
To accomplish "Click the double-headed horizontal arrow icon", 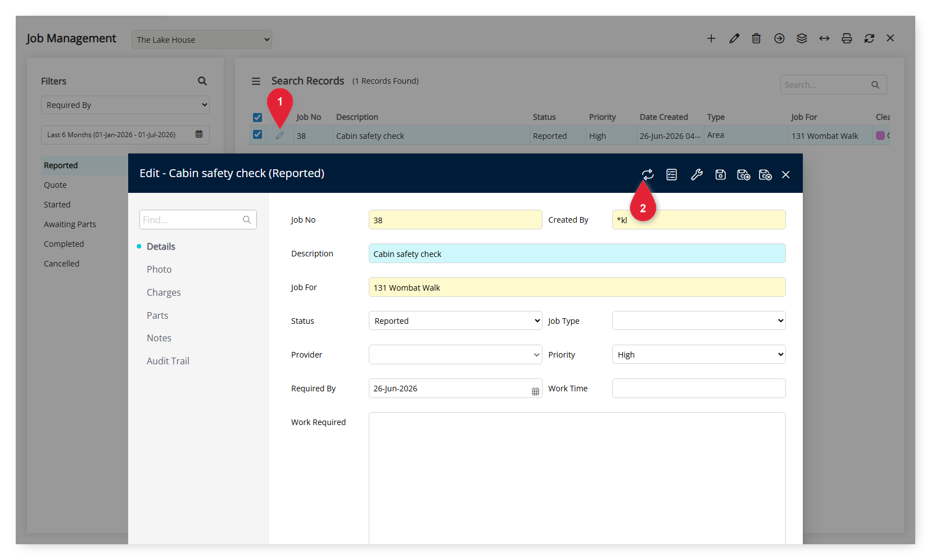I will pyautogui.click(x=824, y=38).
